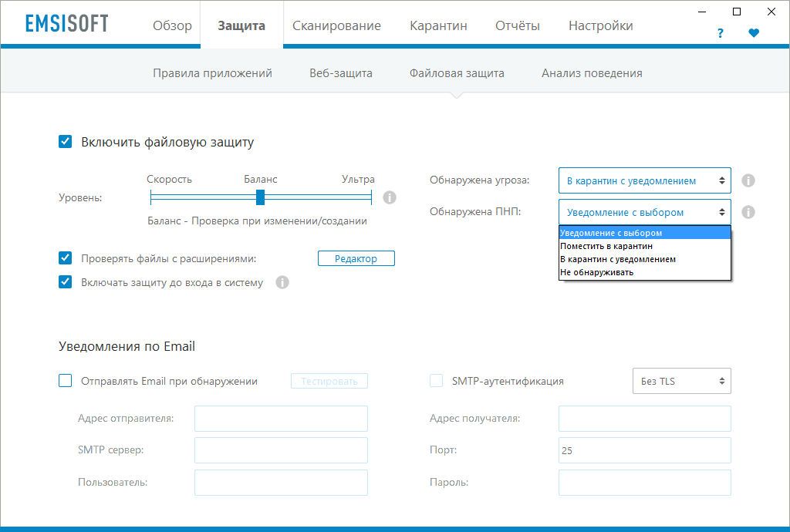Image resolution: width=790 pixels, height=532 pixels.
Task: Click info icon beside Обнаружена ПНП dropdown
Action: (748, 211)
